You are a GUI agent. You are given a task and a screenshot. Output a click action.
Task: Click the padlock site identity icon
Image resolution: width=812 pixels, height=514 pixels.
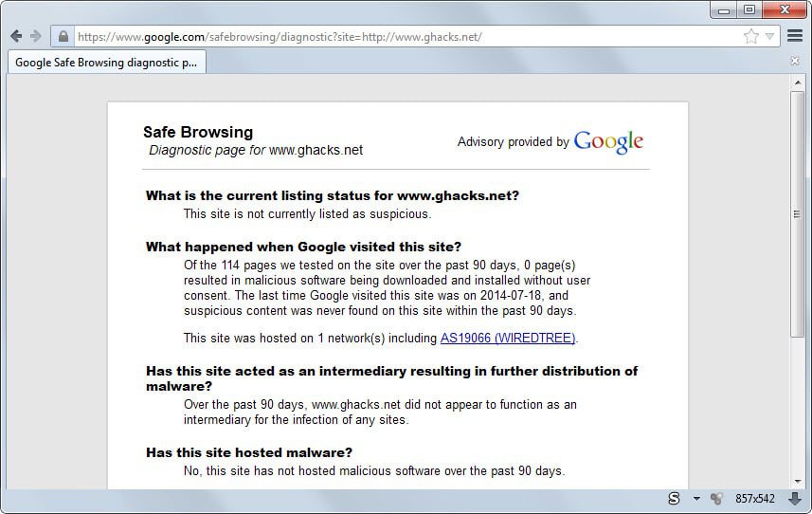tap(63, 36)
